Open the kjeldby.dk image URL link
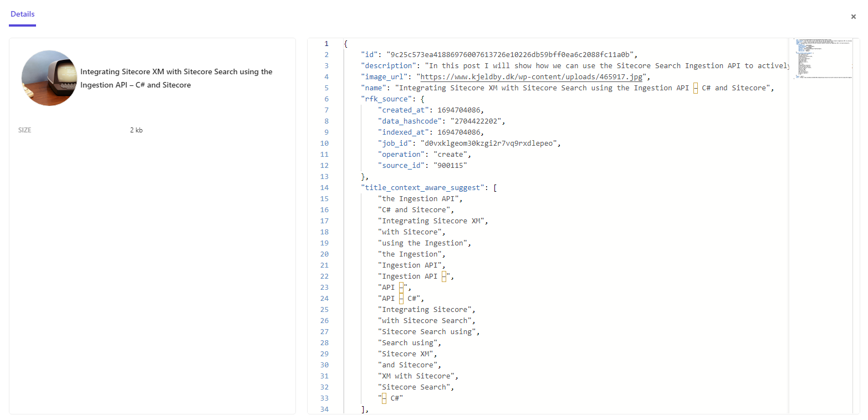This screenshot has height=420, width=868. click(x=531, y=77)
